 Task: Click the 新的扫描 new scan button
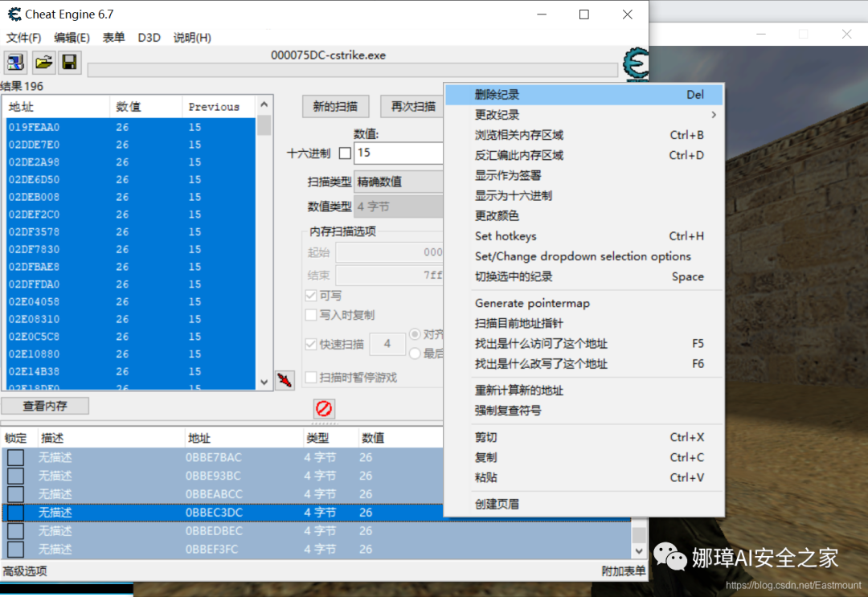click(x=335, y=106)
